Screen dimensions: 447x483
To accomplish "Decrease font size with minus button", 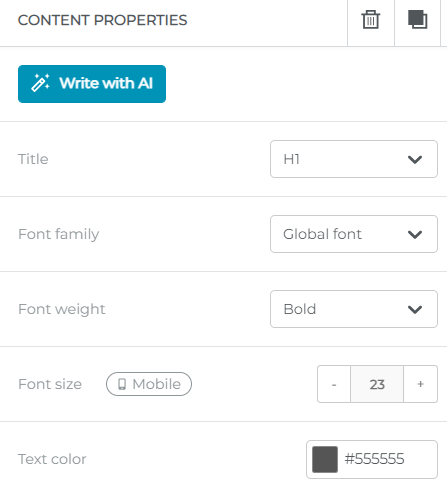I will pyautogui.click(x=334, y=384).
